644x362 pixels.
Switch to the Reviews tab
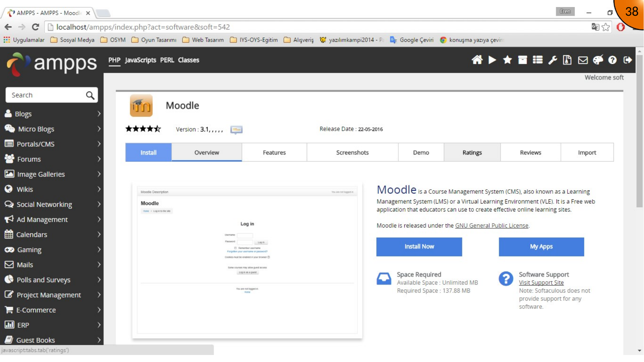[x=531, y=153]
